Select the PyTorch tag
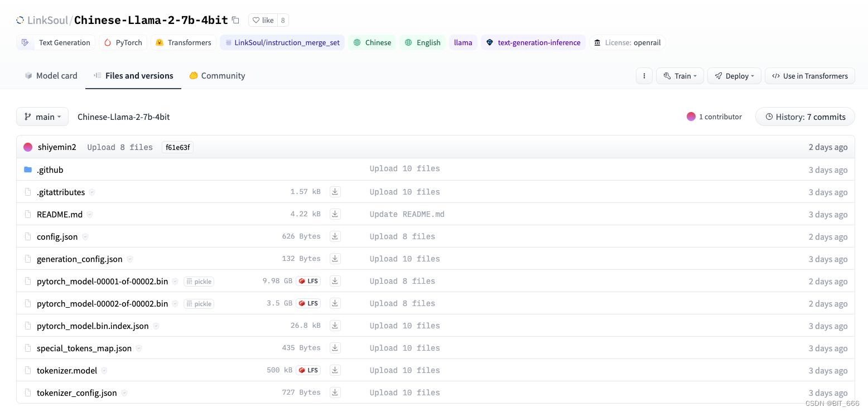The height and width of the screenshot is (412, 868). (123, 42)
